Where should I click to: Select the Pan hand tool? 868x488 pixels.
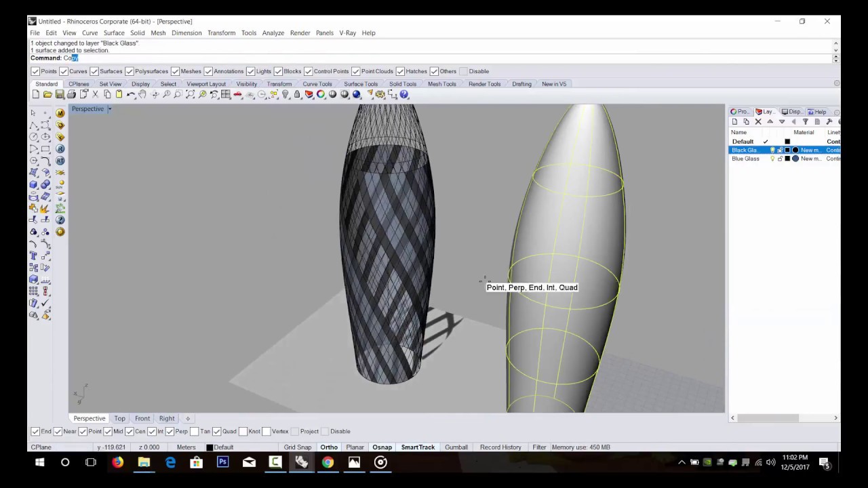point(142,95)
